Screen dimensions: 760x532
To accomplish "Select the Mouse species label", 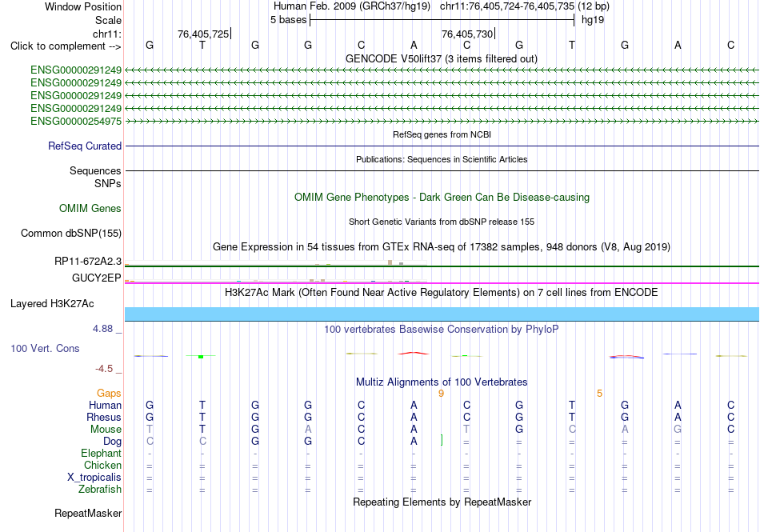I will coord(106,430).
